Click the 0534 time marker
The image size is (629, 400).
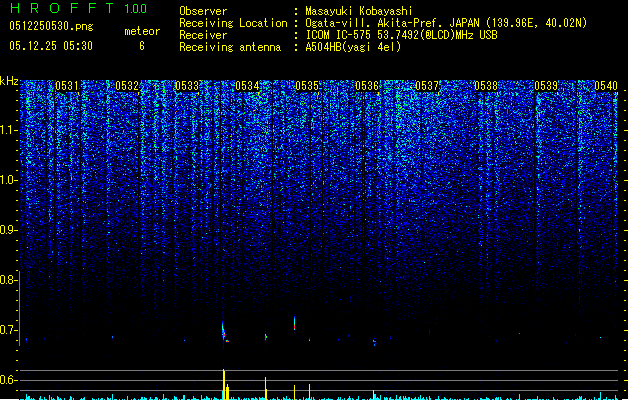click(247, 86)
